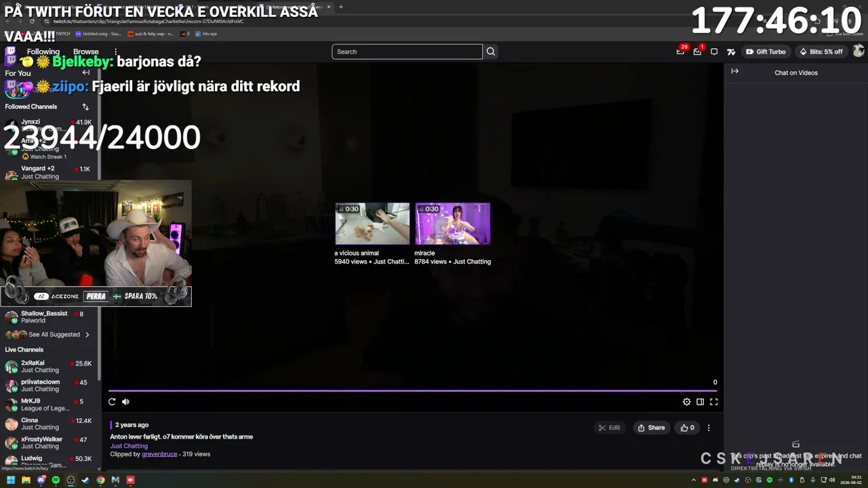Viewport: 868px width, 488px height.
Task: Open the 'suzi & fetty wap' bookmark
Action: (151, 33)
